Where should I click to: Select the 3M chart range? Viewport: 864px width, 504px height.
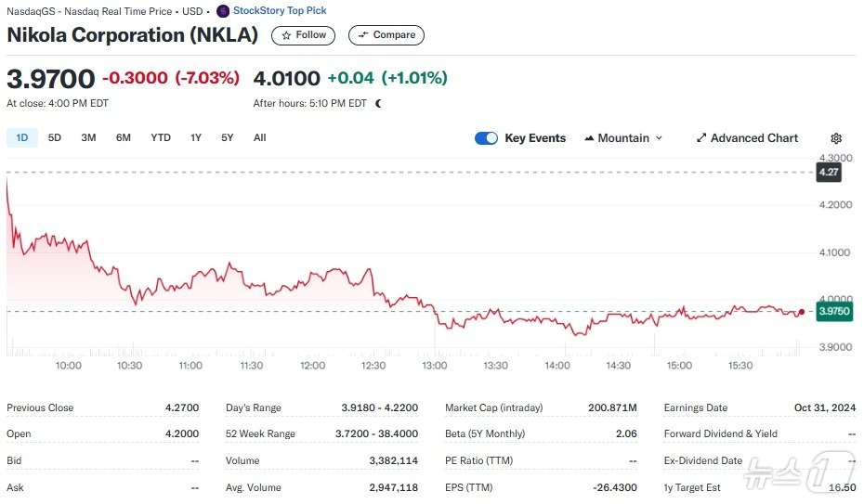click(88, 137)
